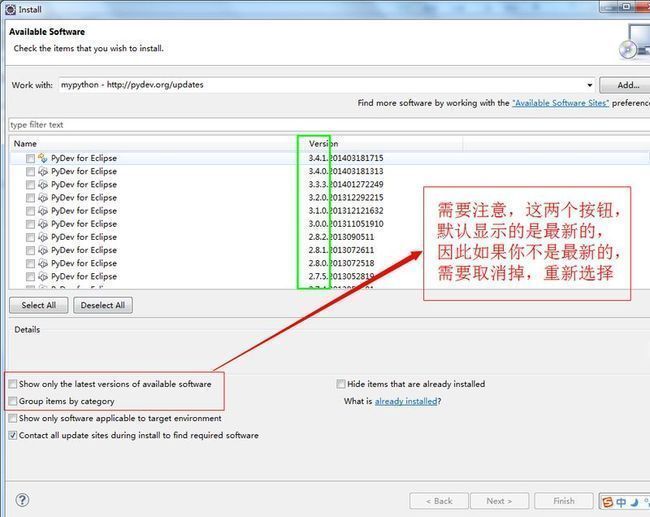Check the PyDev for Eclipse 3.2.0 row checkbox
Image resolution: width=650 pixels, height=517 pixels.
pyautogui.click(x=30, y=198)
